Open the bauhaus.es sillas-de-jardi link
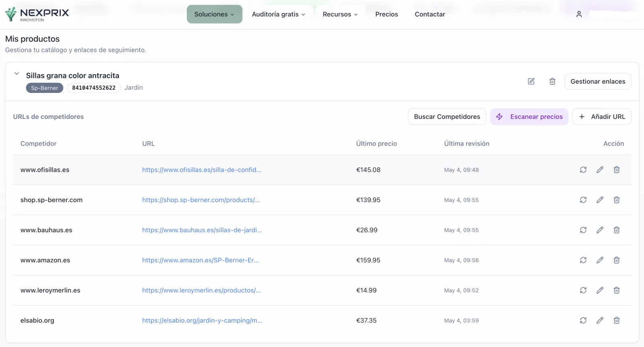The image size is (644, 347). click(x=202, y=230)
